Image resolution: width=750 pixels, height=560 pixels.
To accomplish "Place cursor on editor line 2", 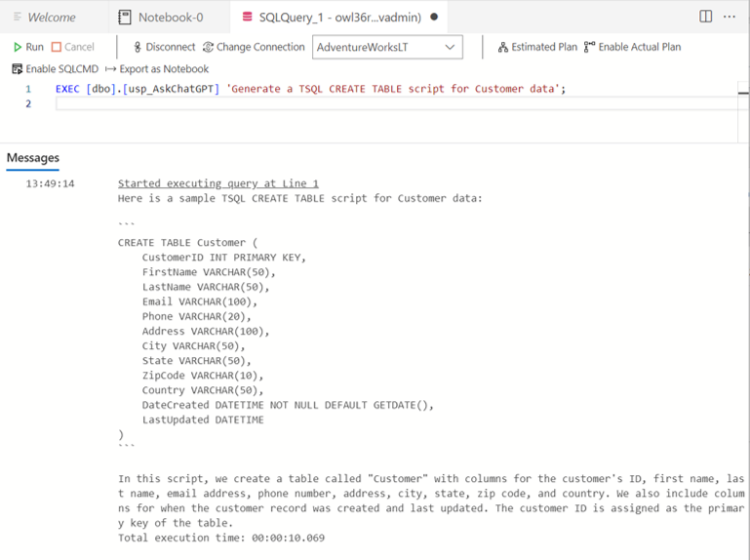I will pyautogui.click(x=397, y=103).
